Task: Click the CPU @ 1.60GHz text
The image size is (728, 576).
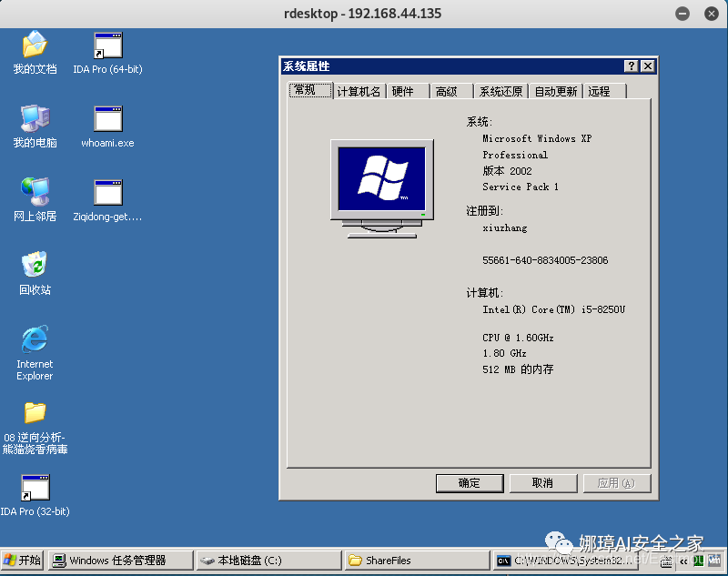Action: click(518, 338)
